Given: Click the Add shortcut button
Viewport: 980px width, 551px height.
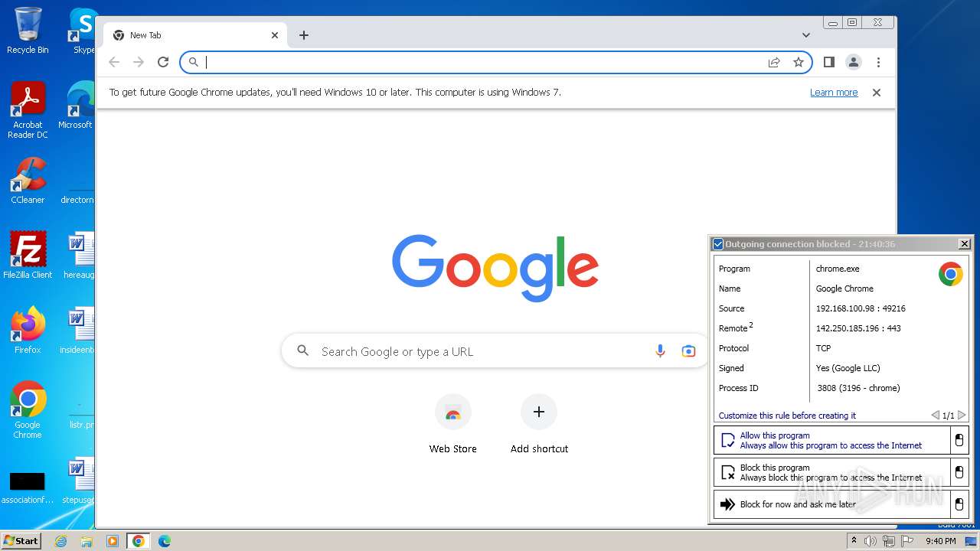Looking at the screenshot, I should 539,424.
